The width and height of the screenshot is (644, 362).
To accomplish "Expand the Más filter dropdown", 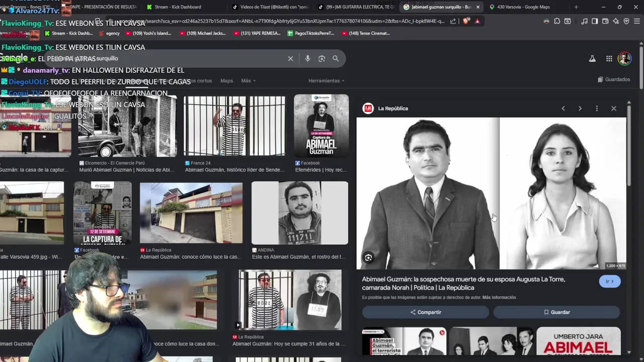I will pyautogui.click(x=248, y=80).
